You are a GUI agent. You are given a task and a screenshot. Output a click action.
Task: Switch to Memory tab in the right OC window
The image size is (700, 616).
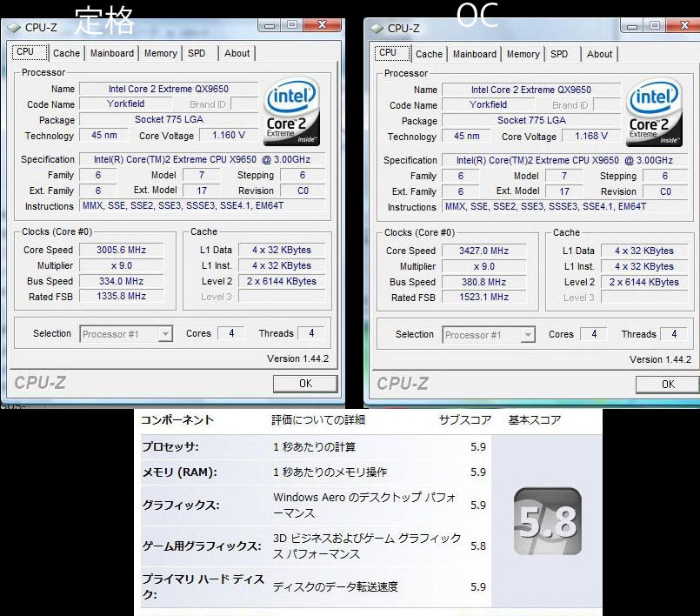pyautogui.click(x=523, y=54)
